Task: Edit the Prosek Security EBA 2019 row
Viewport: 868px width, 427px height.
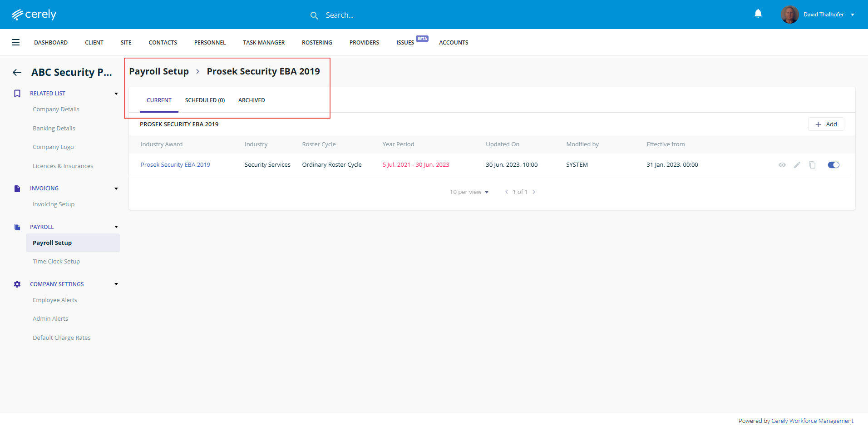Action: pos(797,165)
